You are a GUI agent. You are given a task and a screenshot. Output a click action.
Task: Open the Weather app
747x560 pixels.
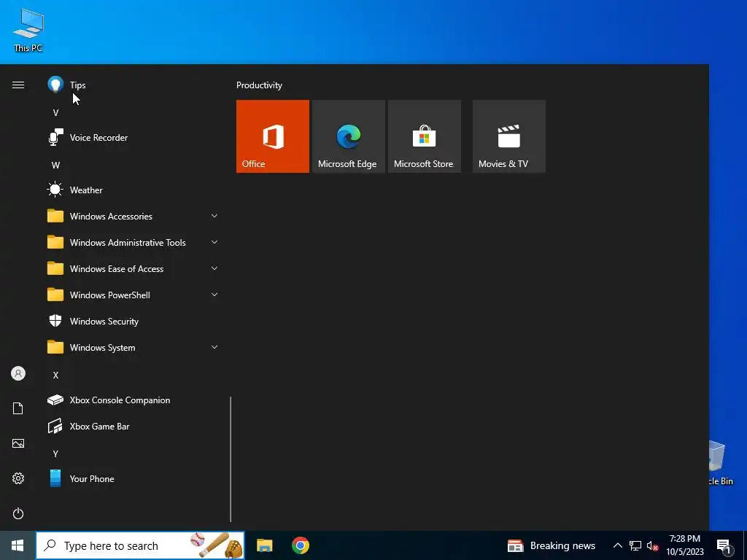point(133,190)
